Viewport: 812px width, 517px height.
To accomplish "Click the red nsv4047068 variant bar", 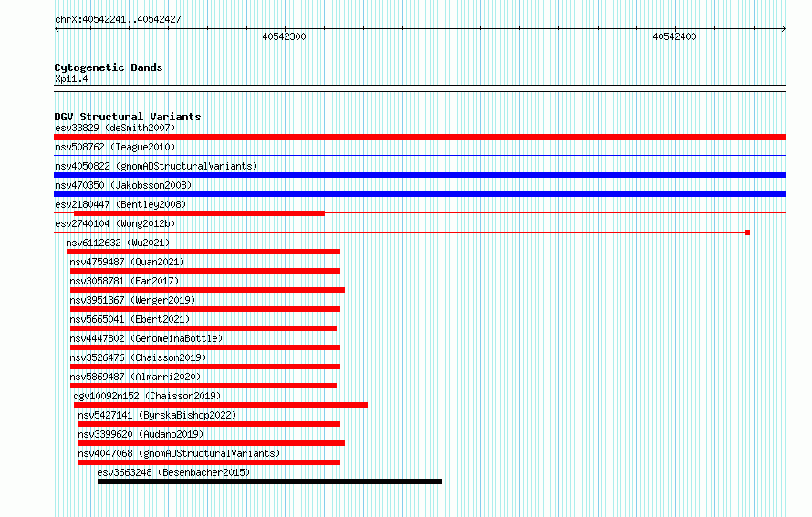I will click(209, 462).
